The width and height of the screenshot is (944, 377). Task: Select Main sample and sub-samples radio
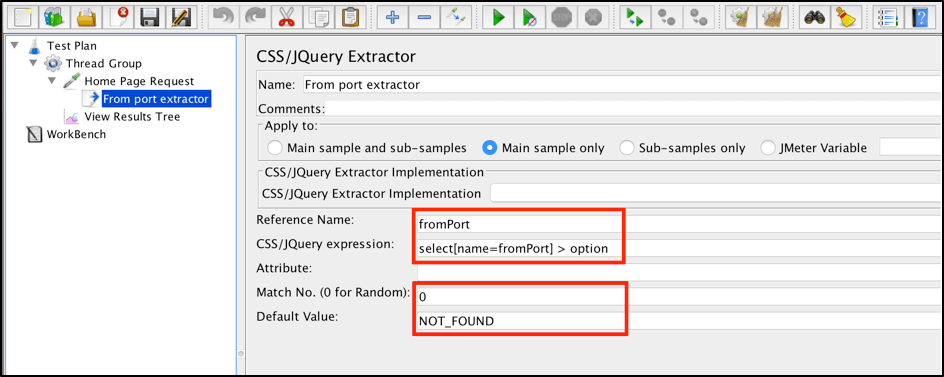tap(275, 148)
